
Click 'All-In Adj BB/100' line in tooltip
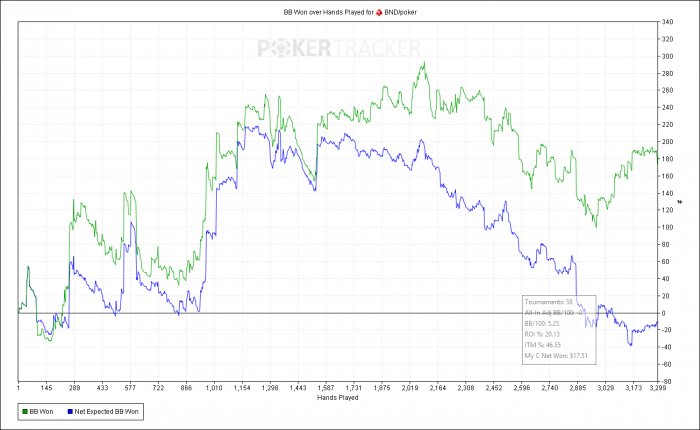point(554,313)
